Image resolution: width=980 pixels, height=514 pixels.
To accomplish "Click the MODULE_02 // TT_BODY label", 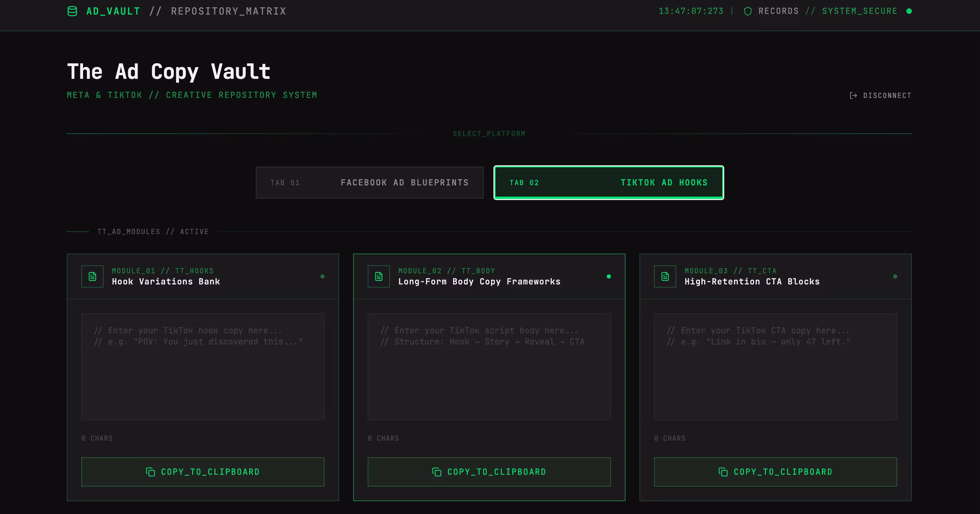I will (447, 271).
